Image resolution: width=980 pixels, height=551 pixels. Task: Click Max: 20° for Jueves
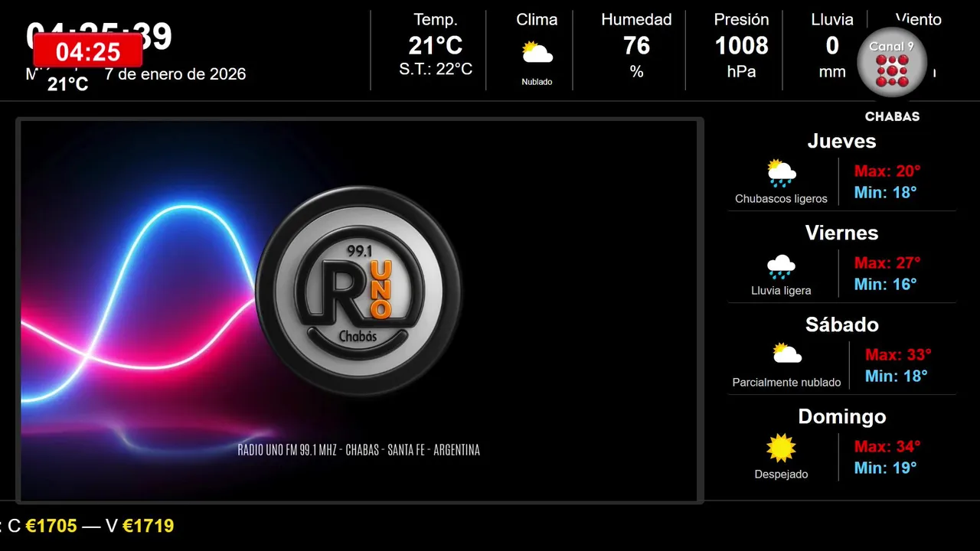887,171
